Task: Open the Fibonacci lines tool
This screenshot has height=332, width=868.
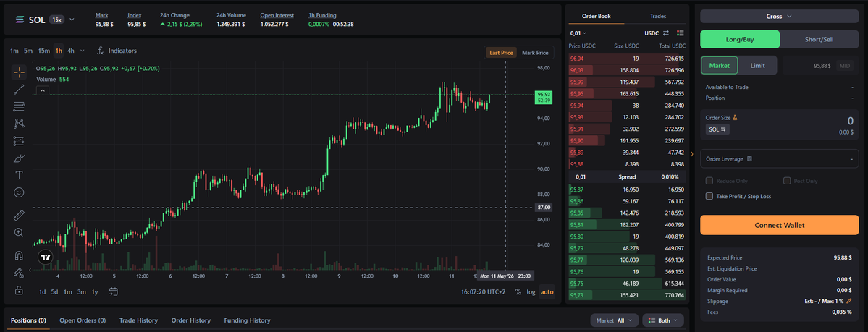Action: (19, 106)
